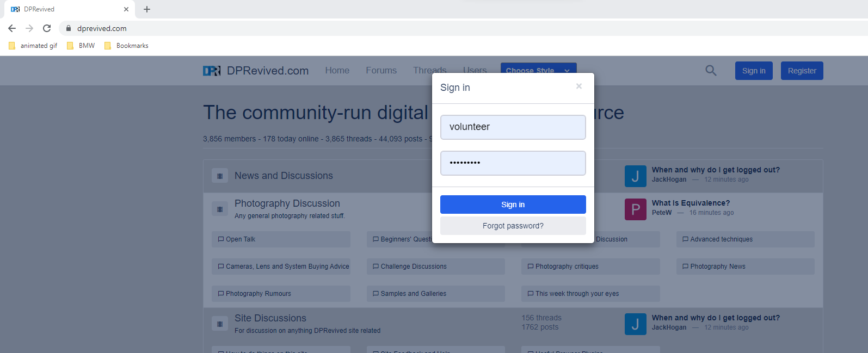This screenshot has width=868, height=353.
Task: Click the News and Discussions heading
Action: pyautogui.click(x=284, y=176)
